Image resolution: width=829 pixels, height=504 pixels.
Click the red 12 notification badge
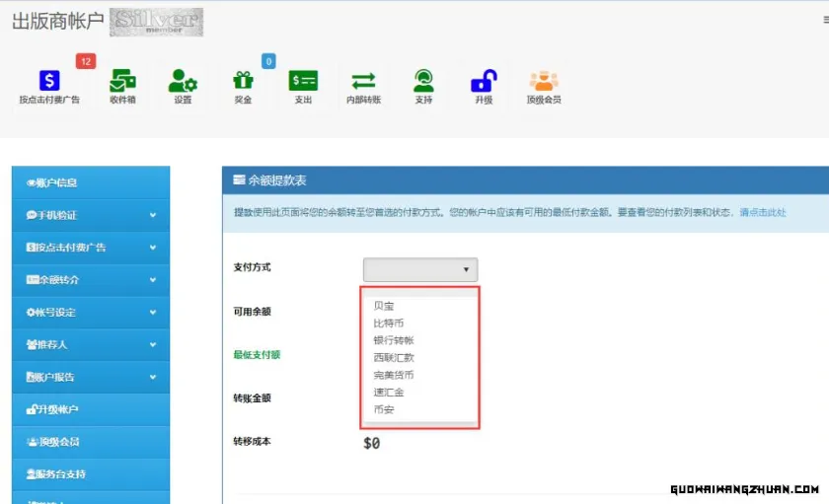pos(86,61)
